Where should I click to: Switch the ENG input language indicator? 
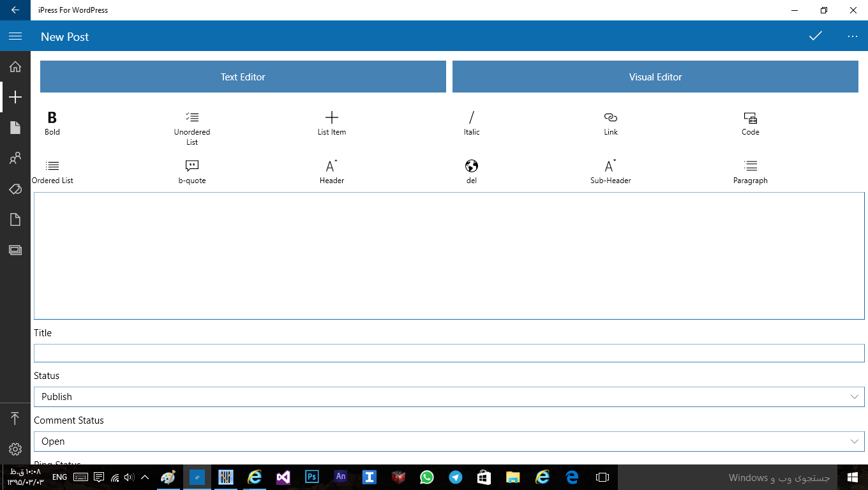pos(59,477)
